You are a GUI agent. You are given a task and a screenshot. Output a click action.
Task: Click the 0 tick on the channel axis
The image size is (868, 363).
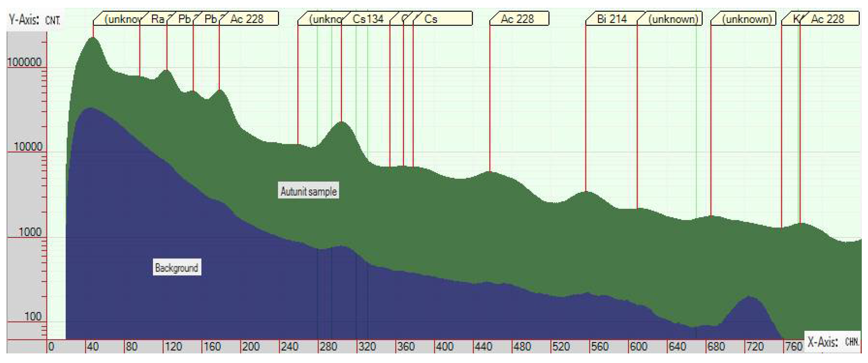51,346
